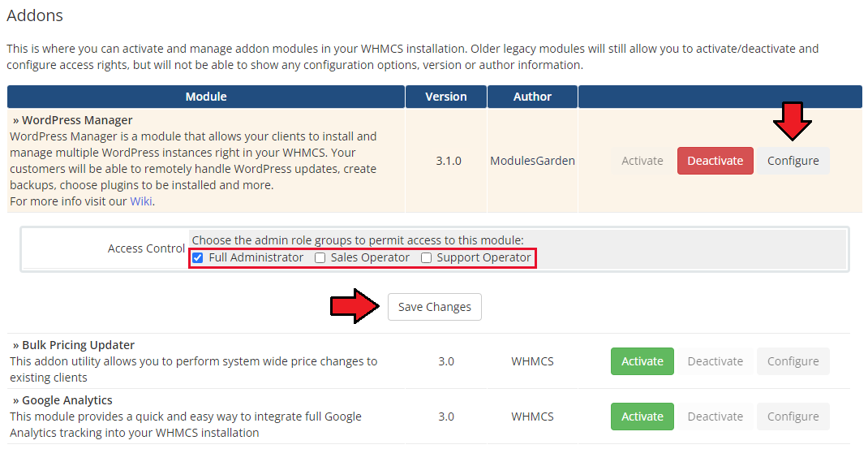Activate the Google Analytics addon
Image resolution: width=868 pixels, height=449 pixels.
point(642,417)
